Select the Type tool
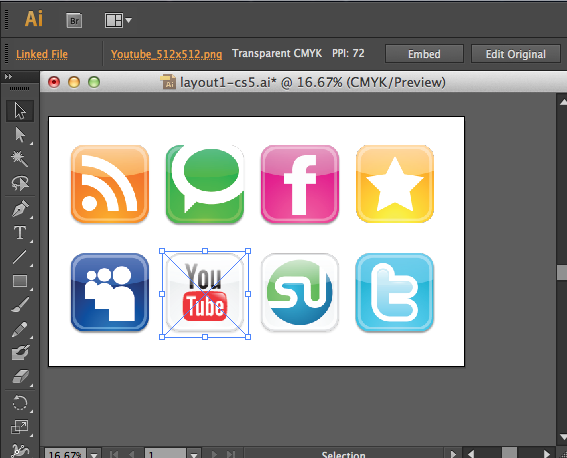Screen dimensions: 567x458 point(20,233)
